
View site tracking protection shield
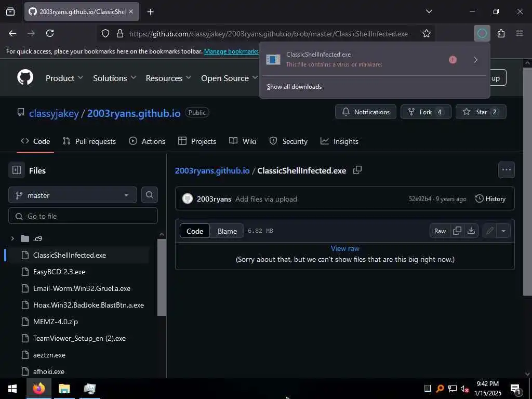tap(105, 33)
